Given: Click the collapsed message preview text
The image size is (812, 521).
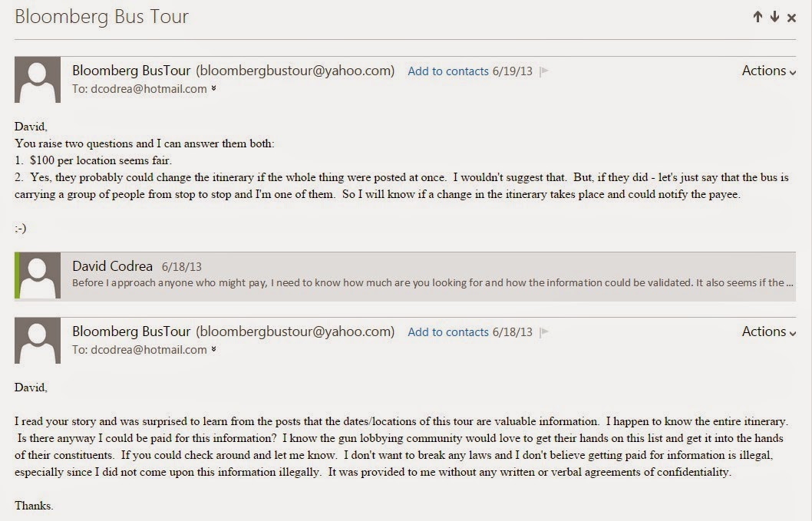Looking at the screenshot, I should pos(427,282).
